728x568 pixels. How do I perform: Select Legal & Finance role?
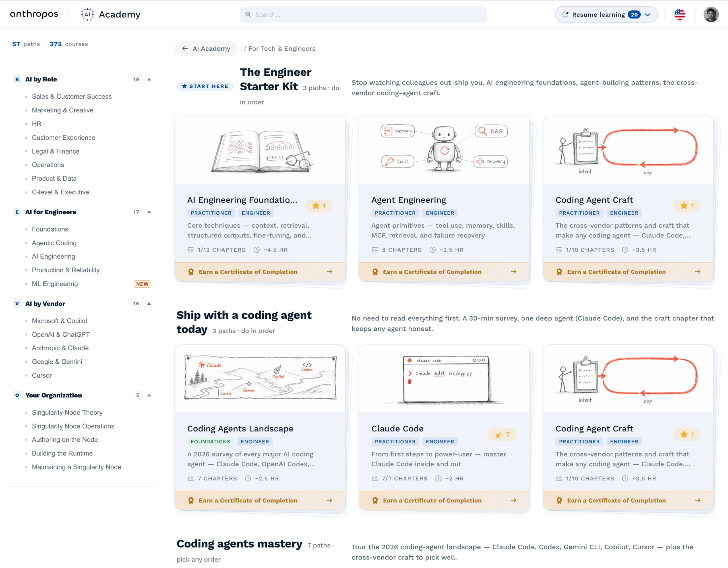[x=56, y=151]
